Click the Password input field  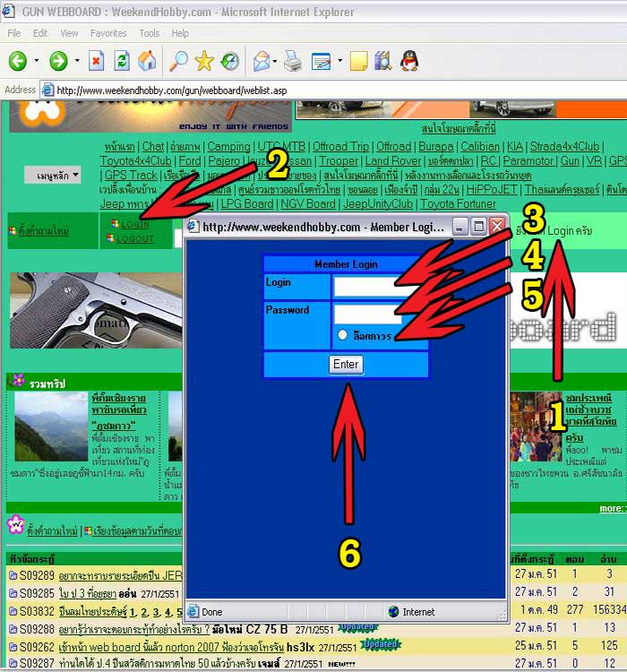(x=367, y=313)
